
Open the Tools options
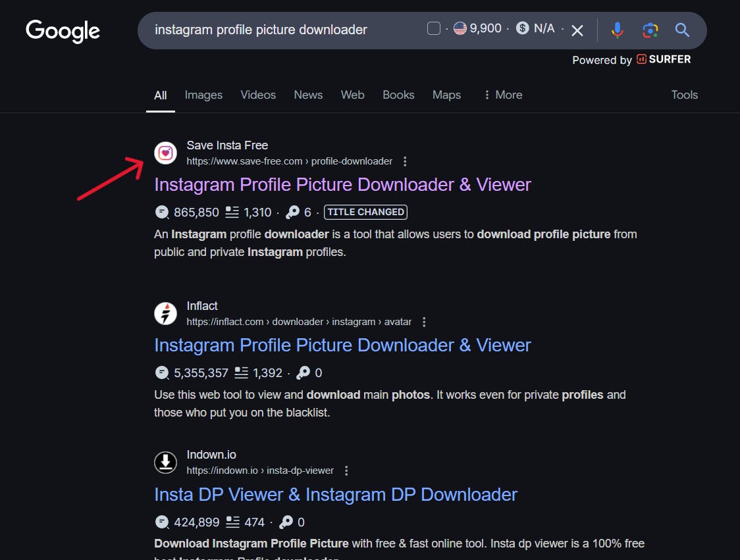(684, 95)
